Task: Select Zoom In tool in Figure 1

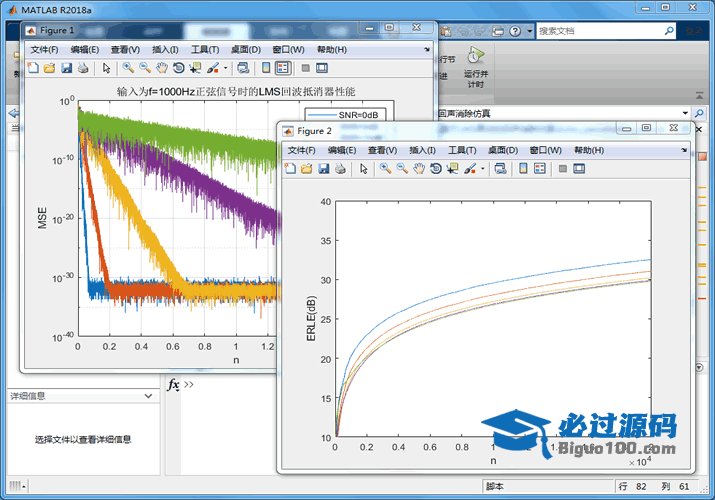Action: pyautogui.click(x=128, y=68)
